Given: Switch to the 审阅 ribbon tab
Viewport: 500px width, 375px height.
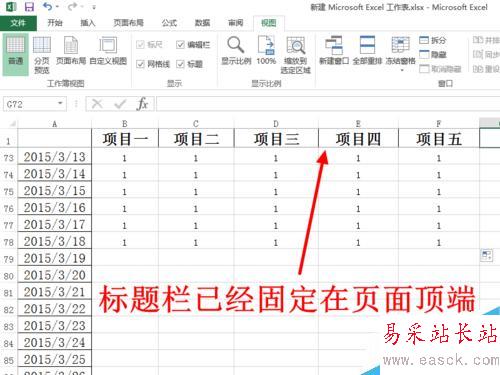Looking at the screenshot, I should coord(236,23).
